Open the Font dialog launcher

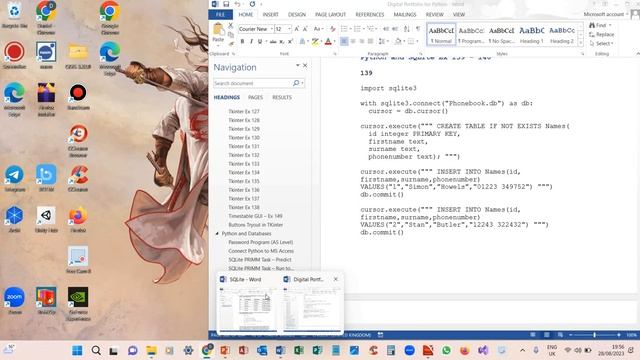click(335, 54)
